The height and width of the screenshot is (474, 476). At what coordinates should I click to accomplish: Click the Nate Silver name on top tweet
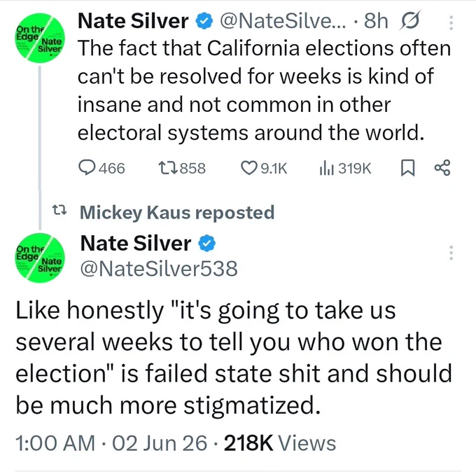(133, 21)
